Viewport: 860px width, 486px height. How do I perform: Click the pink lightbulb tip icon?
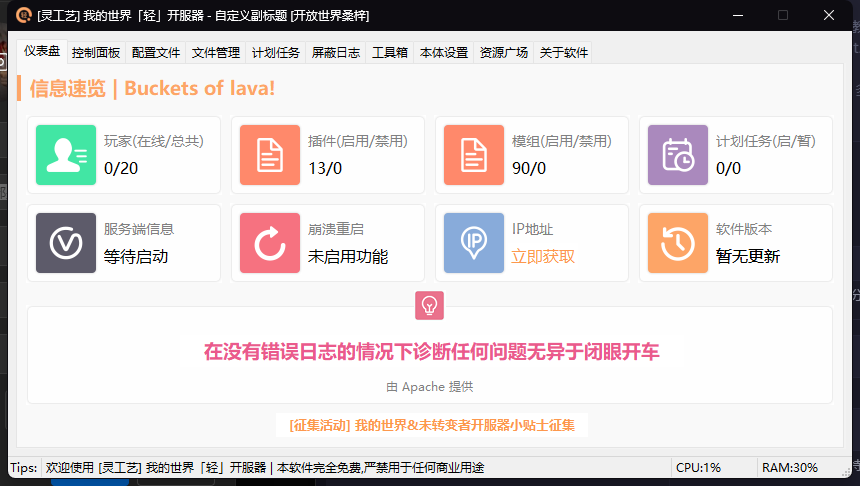(429, 305)
